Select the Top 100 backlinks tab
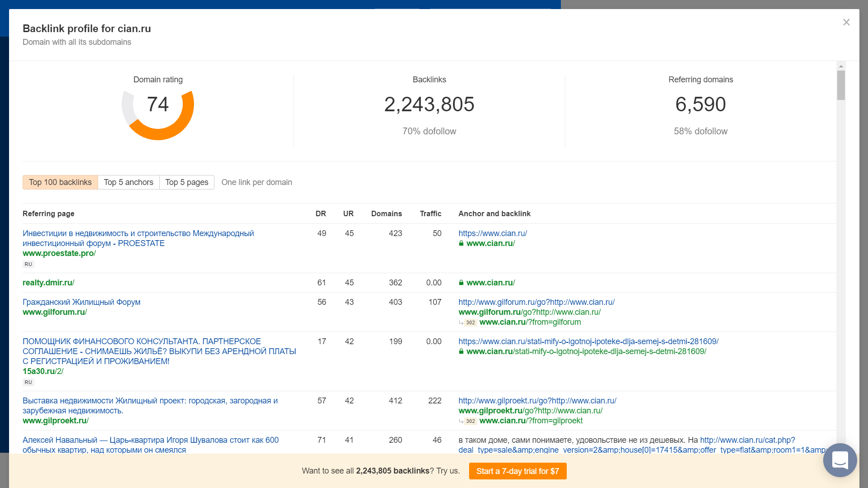868x488 pixels. [x=60, y=182]
